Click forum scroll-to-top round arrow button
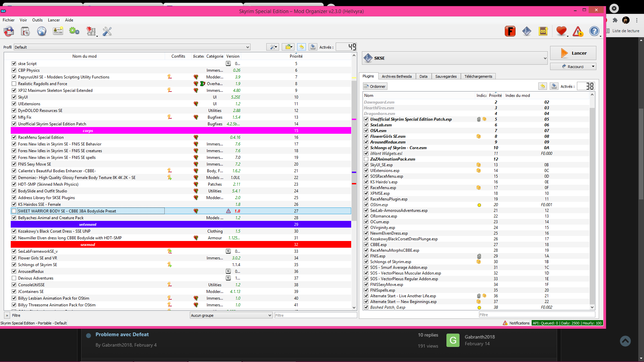The height and width of the screenshot is (362, 644). (x=625, y=341)
